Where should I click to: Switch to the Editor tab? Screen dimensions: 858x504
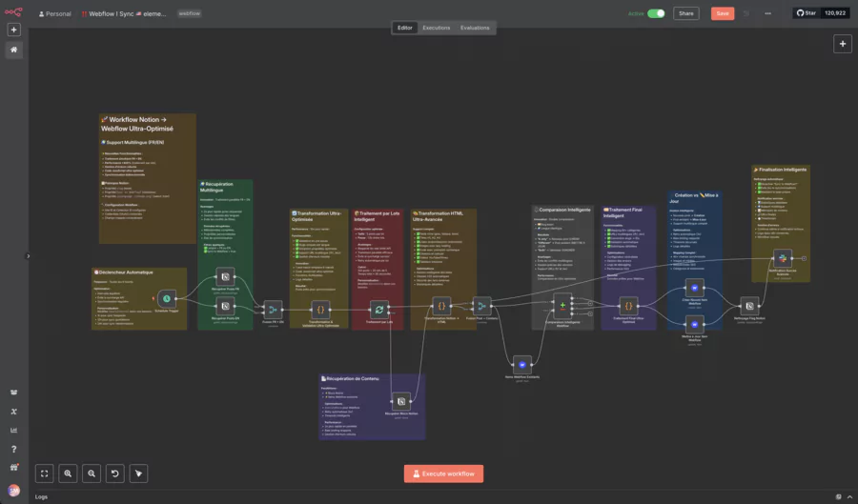405,28
